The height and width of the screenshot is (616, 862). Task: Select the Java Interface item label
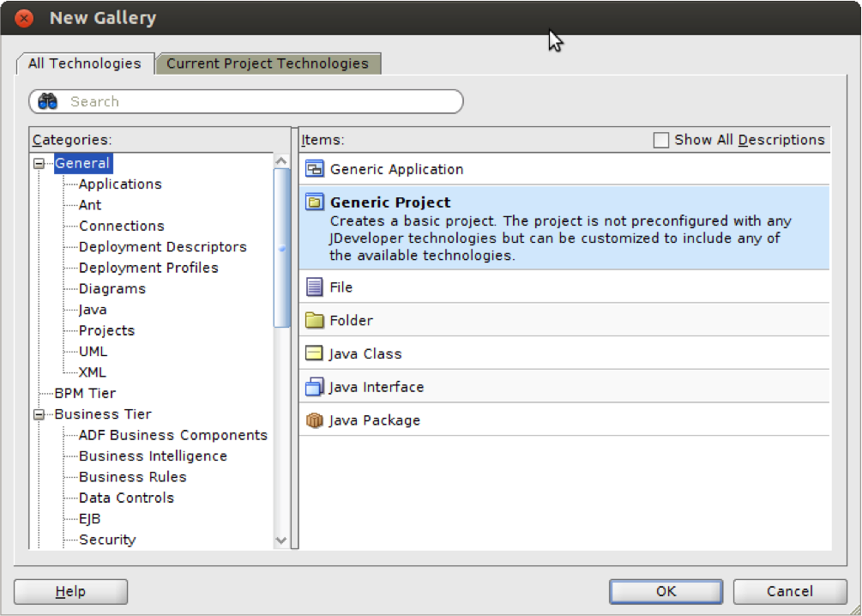[377, 387]
